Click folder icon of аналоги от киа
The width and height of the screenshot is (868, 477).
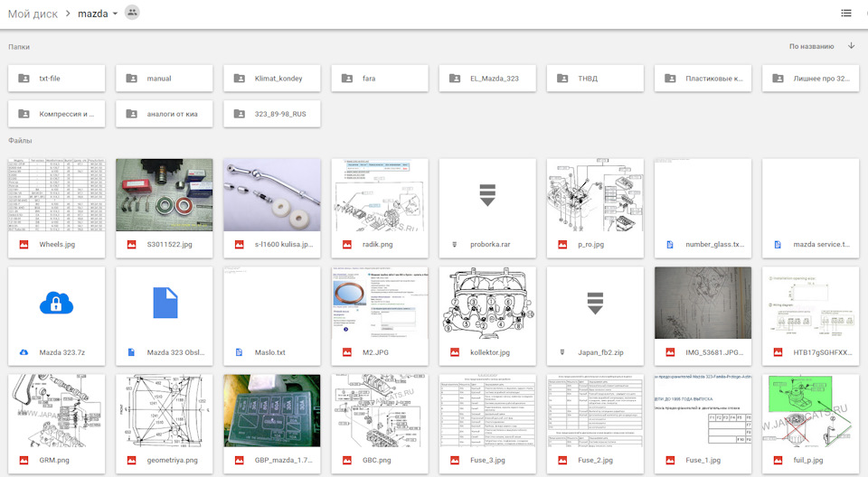click(132, 114)
